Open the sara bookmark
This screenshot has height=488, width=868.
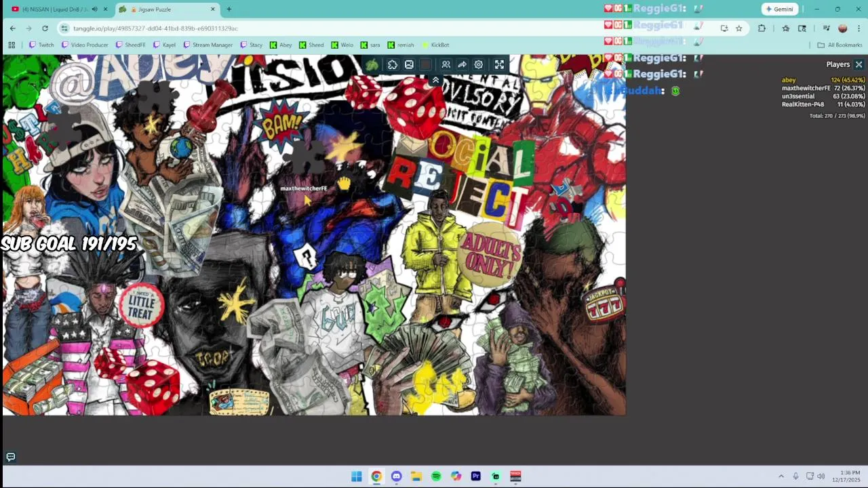tap(370, 45)
